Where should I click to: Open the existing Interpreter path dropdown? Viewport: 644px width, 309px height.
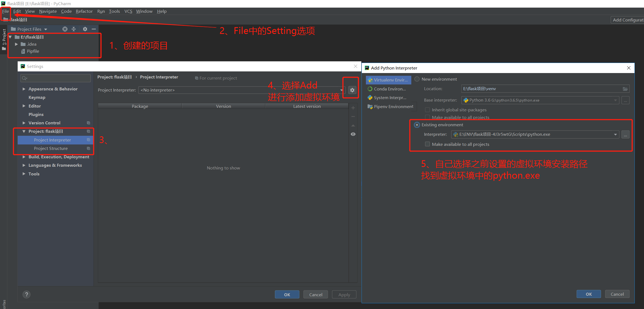(615, 134)
